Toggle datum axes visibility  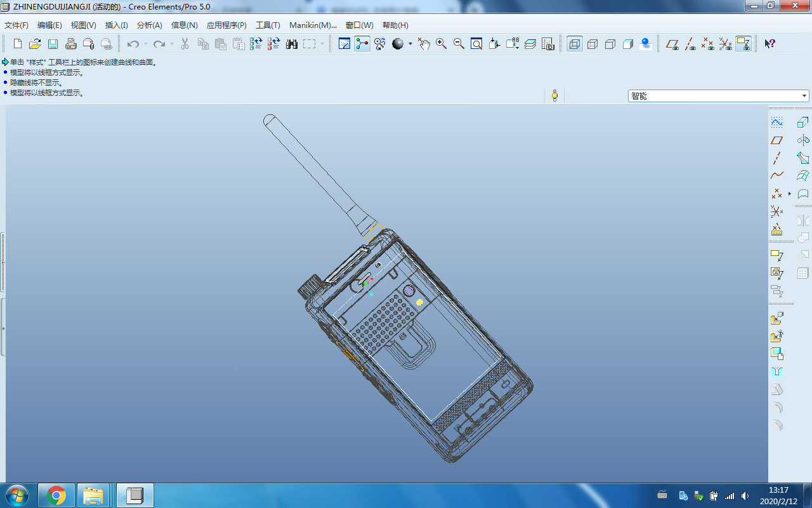coord(690,44)
